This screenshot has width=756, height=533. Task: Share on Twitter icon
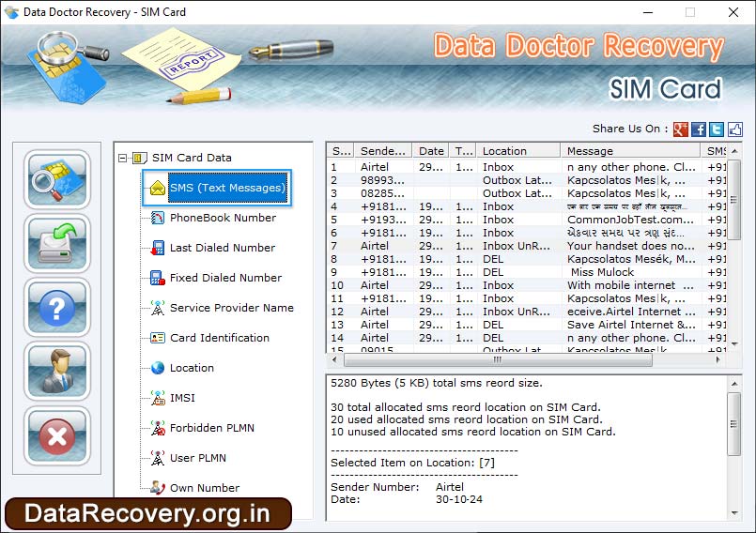coord(717,129)
